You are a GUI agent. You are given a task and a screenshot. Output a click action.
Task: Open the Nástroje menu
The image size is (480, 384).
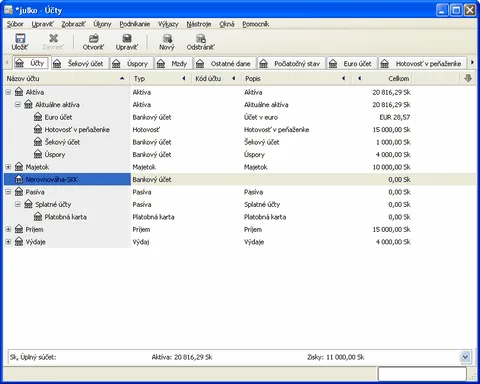tap(199, 24)
